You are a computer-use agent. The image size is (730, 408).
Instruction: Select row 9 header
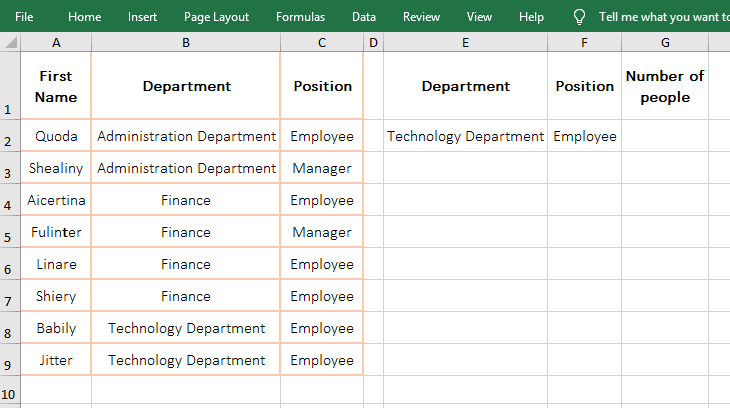tap(10, 360)
